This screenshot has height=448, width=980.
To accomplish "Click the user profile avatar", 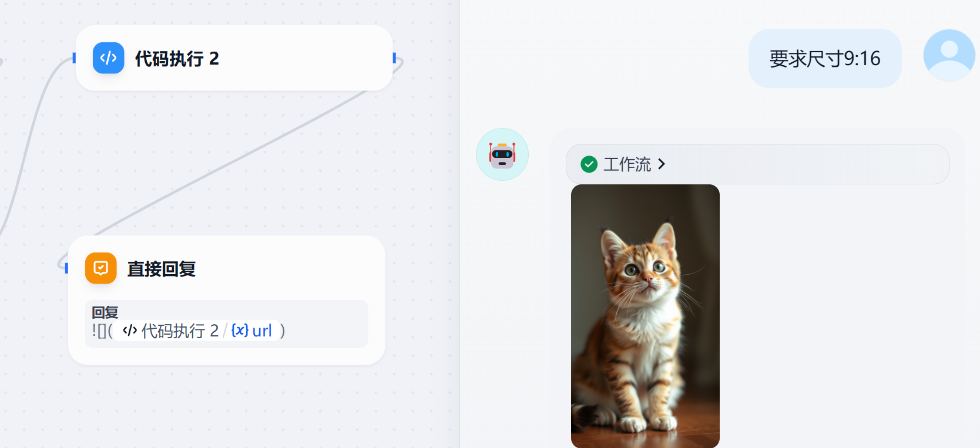I will [x=949, y=55].
